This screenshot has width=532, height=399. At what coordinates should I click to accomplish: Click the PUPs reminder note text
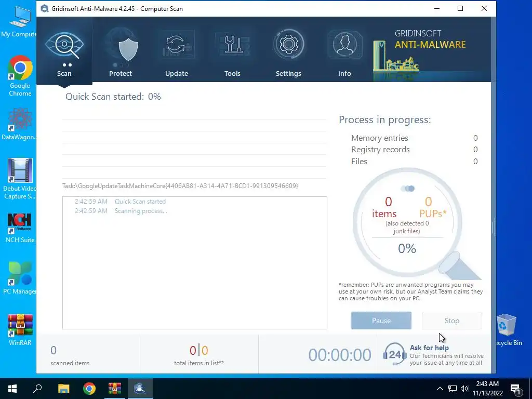410,292
